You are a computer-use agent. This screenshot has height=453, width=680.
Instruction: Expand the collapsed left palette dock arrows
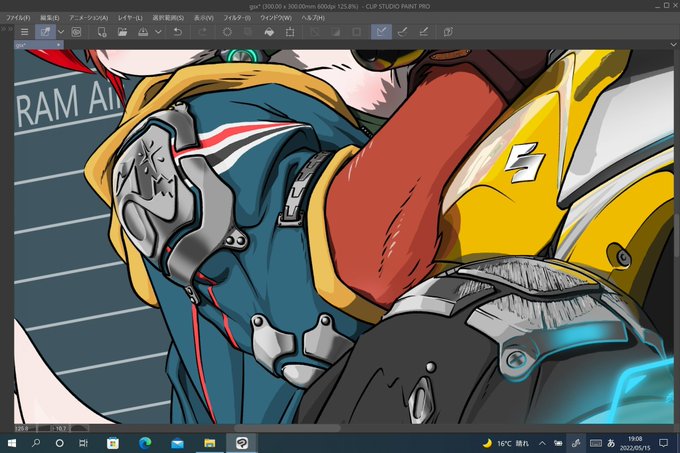pos(5,29)
